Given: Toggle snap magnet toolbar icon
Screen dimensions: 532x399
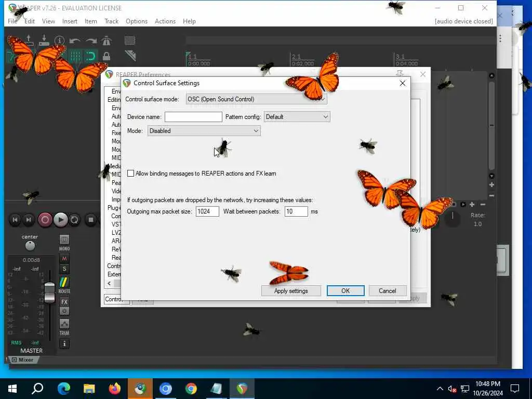Looking at the screenshot, I should click(x=90, y=56).
